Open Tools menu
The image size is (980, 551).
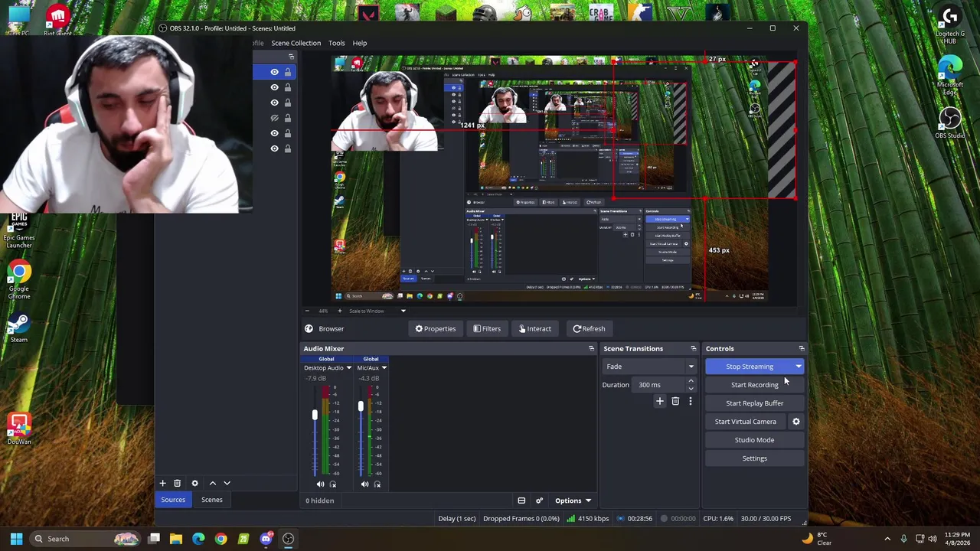pyautogui.click(x=336, y=43)
